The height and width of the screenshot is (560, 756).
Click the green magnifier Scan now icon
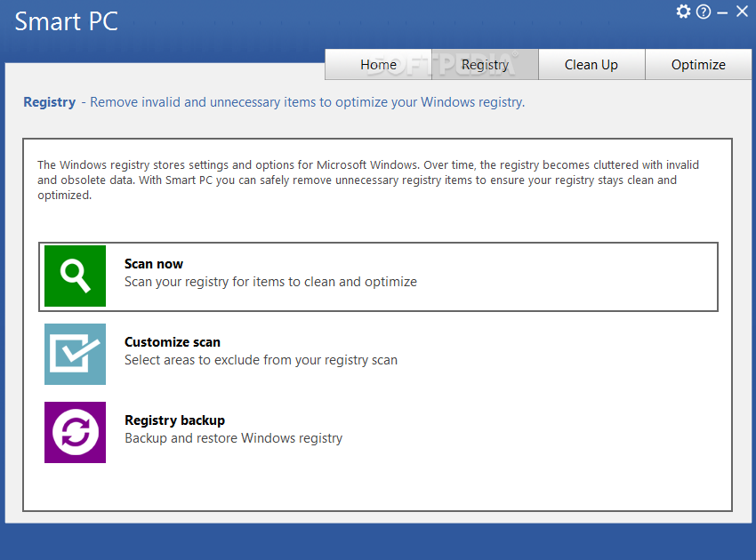click(76, 276)
